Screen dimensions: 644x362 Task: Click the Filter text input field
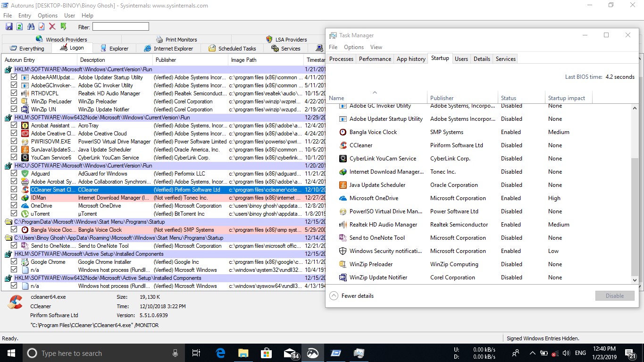[x=120, y=27]
